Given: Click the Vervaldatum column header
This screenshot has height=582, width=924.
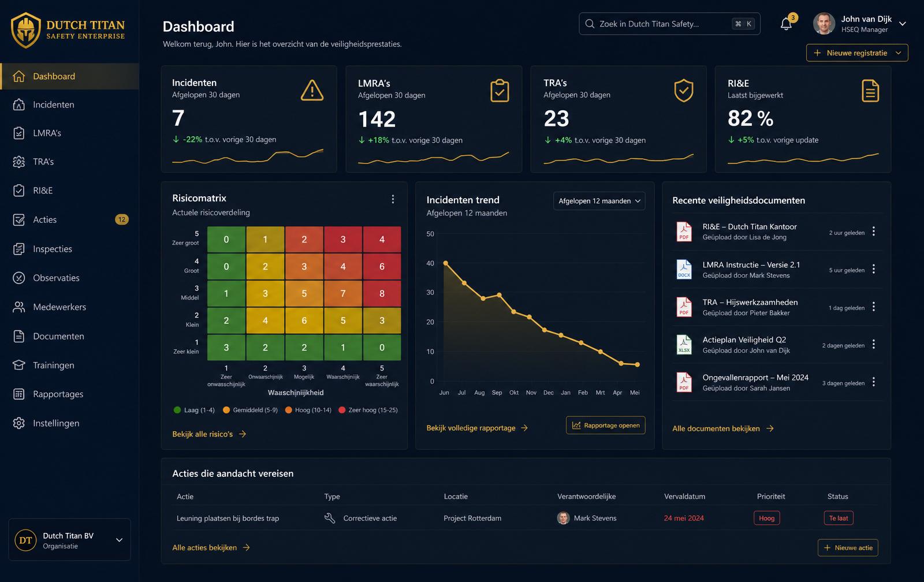Looking at the screenshot, I should pos(684,497).
